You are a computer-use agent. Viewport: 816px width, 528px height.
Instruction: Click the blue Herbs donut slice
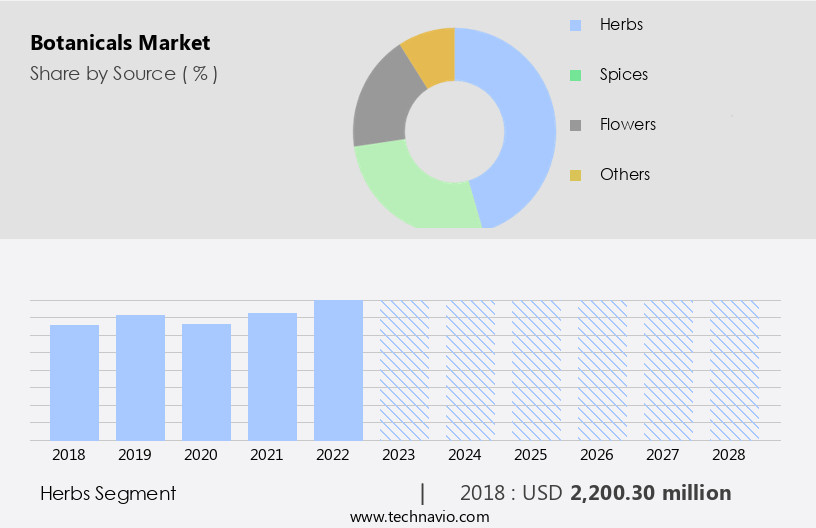click(x=525, y=120)
